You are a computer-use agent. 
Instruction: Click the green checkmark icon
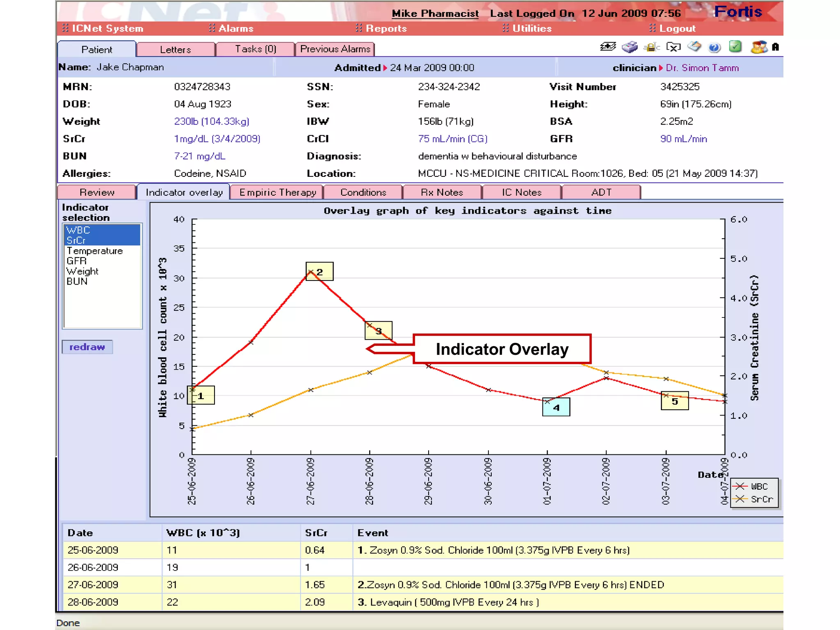pyautogui.click(x=735, y=47)
